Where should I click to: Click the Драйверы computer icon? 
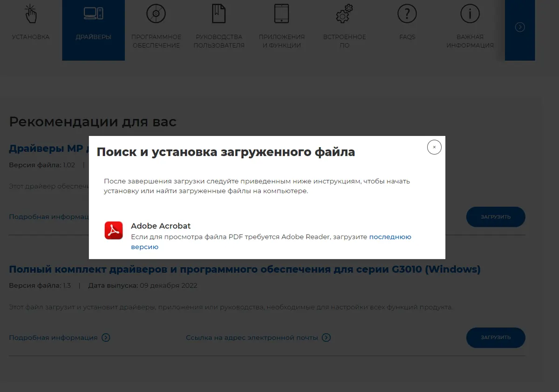click(93, 14)
